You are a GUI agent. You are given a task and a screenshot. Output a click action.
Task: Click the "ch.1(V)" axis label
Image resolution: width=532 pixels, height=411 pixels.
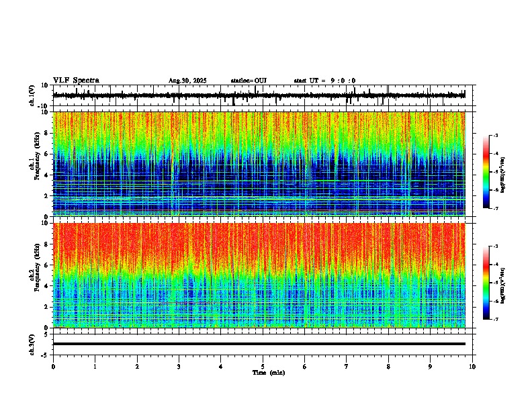tap(32, 95)
